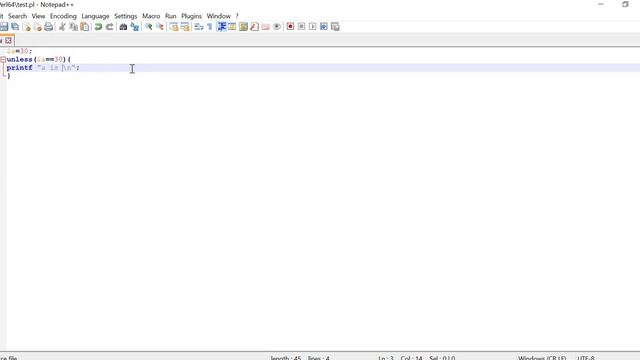This screenshot has width=640, height=360.
Task: Click the Zoom Out magnifier icon
Action: click(x=160, y=27)
